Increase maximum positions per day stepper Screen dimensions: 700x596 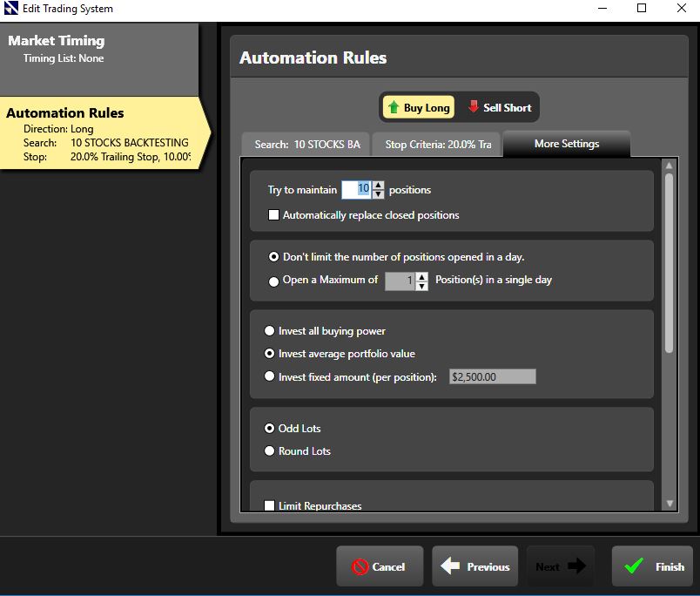pyautogui.click(x=422, y=276)
